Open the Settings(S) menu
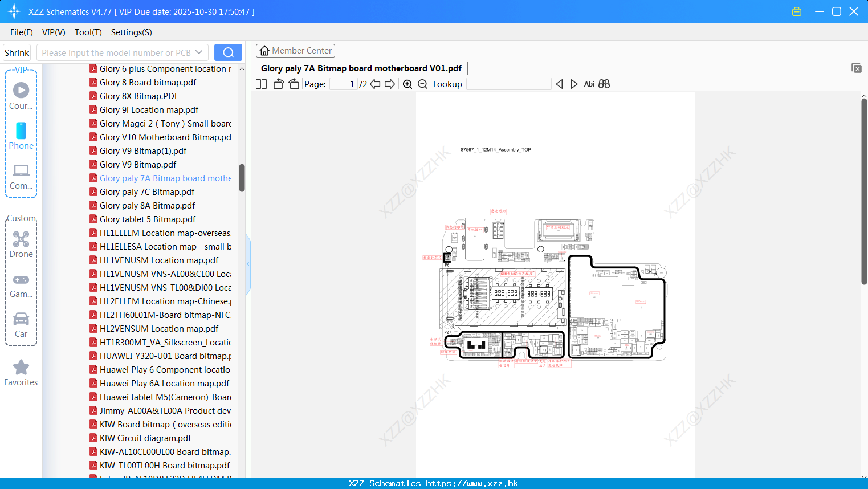 (x=132, y=32)
